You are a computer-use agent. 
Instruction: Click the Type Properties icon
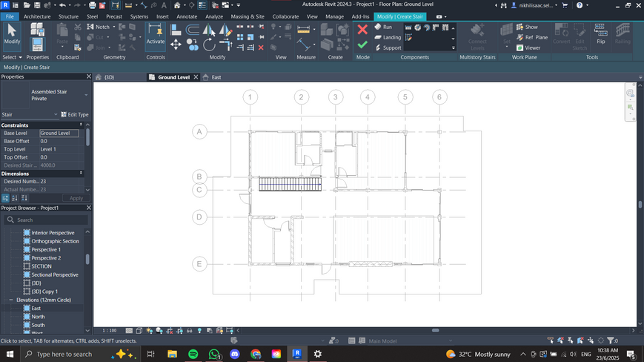click(37, 29)
